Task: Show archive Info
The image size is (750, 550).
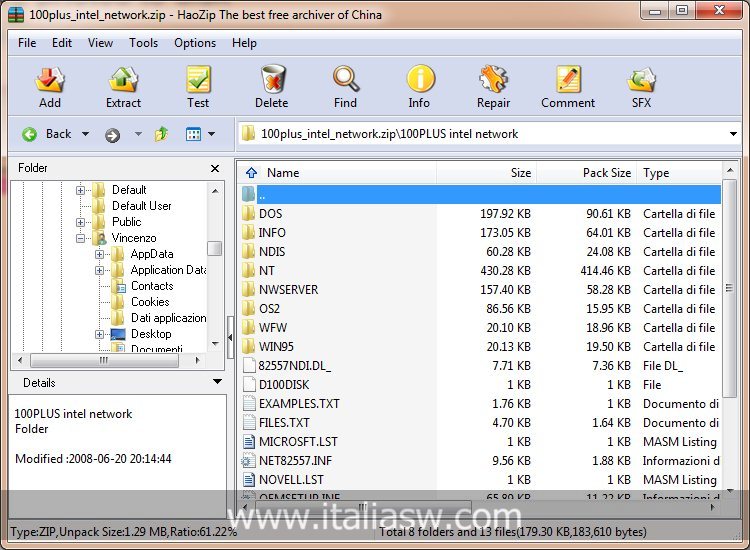Action: (x=419, y=87)
